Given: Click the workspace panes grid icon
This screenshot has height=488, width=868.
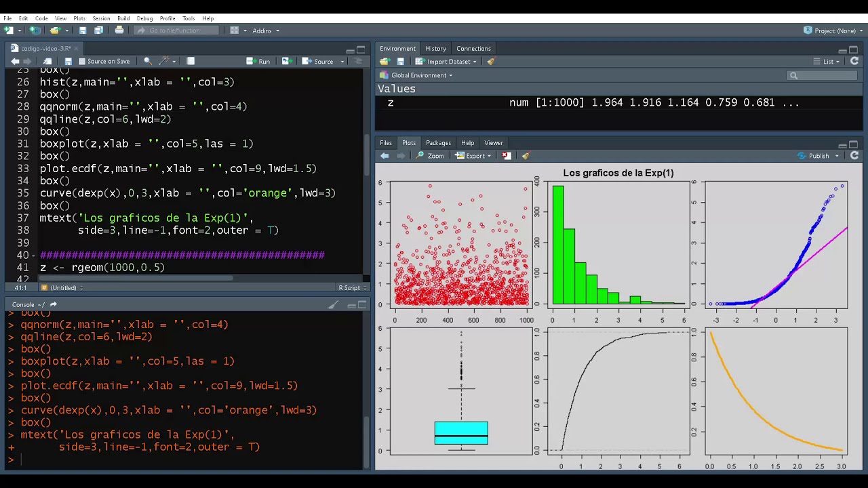Looking at the screenshot, I should coord(234,30).
